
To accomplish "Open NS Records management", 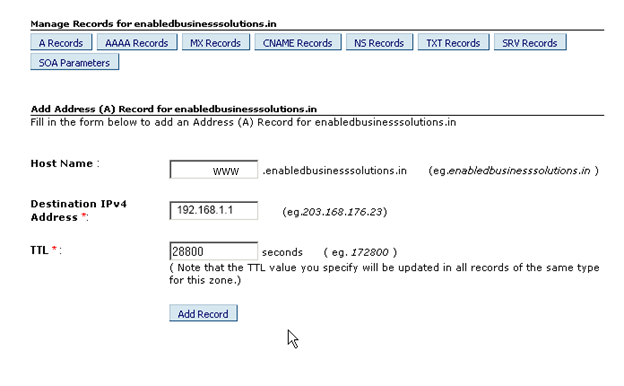I will click(x=379, y=43).
